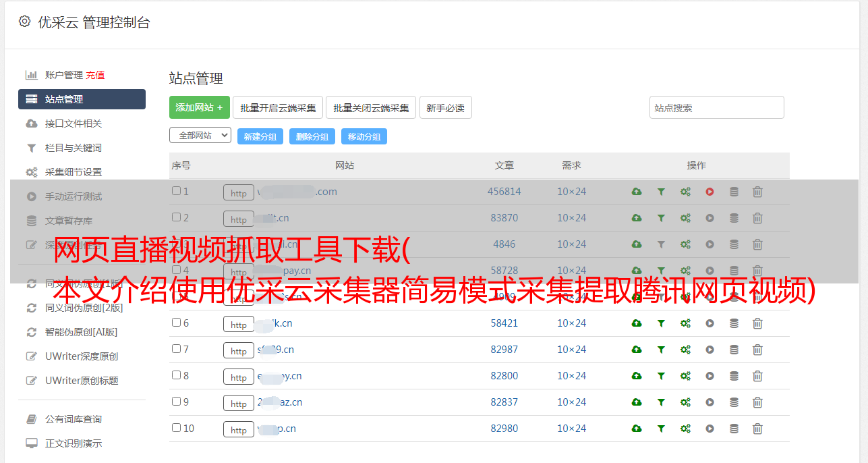Screen dimensions: 868x463
Task: Click the cloud upload icon in row 6
Action: (637, 323)
